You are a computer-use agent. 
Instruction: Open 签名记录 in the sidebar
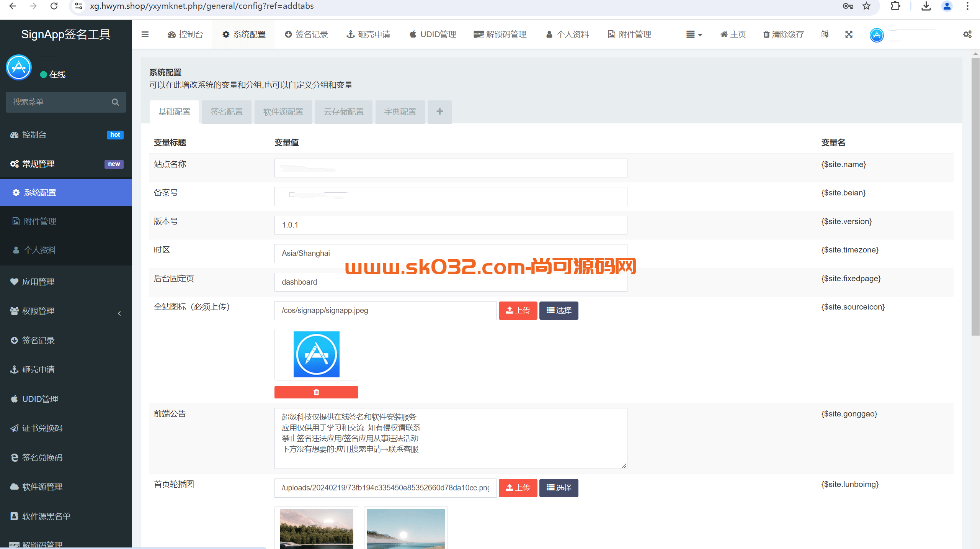[x=66, y=340]
